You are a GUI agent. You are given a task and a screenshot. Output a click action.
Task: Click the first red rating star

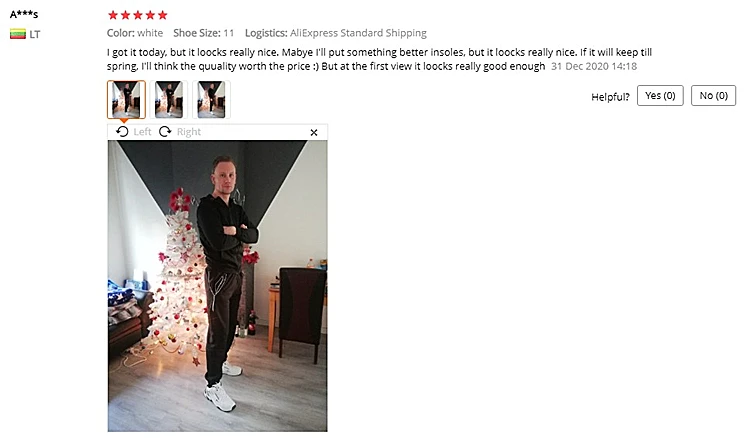tap(113, 15)
